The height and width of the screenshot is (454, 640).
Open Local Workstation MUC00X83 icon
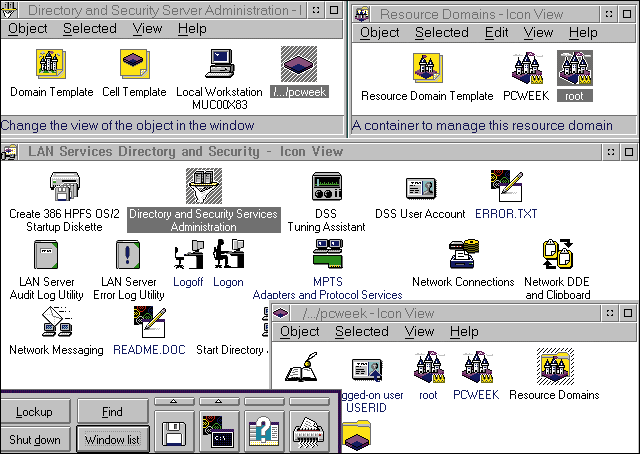220,63
